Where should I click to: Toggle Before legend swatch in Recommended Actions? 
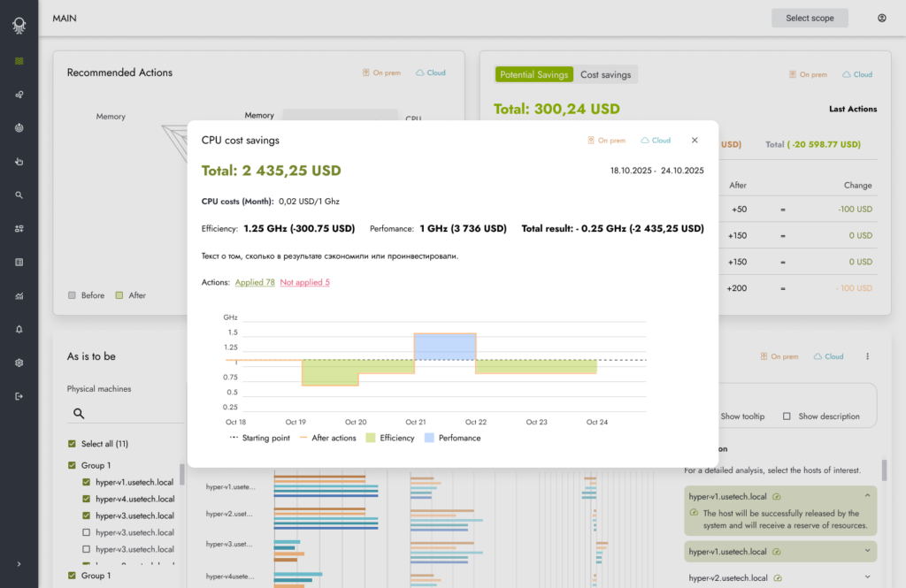[72, 295]
